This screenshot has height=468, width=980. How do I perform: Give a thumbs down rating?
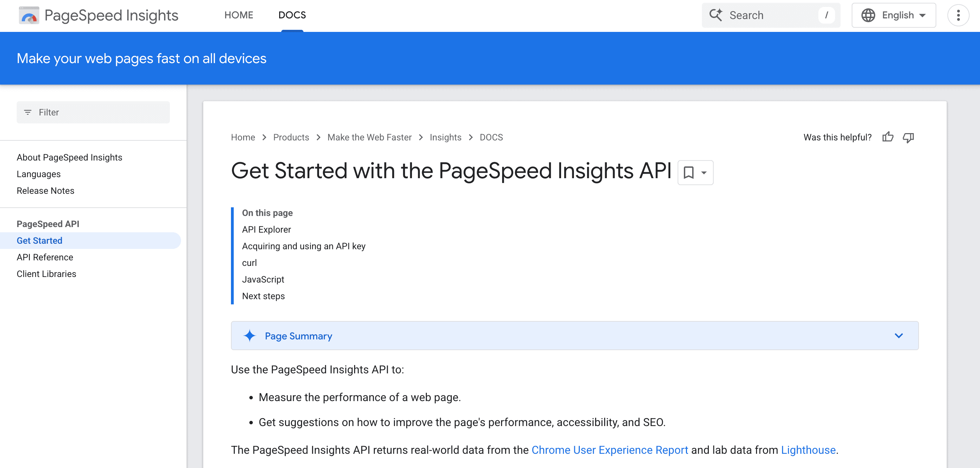click(x=909, y=137)
